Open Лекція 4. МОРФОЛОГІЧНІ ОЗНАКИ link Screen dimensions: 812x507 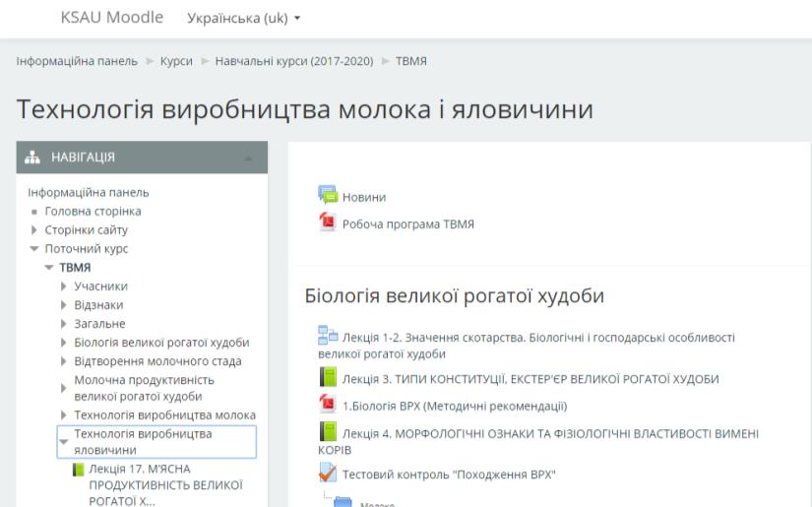point(538,441)
